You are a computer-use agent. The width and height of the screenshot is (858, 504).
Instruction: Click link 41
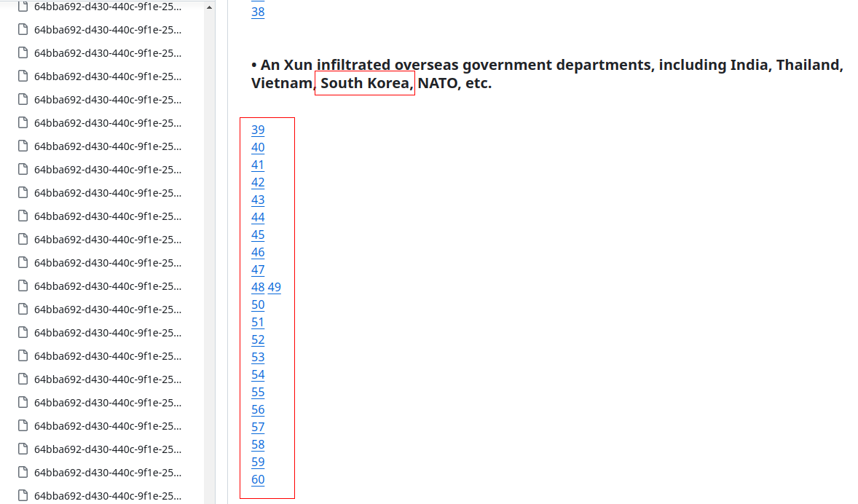pyautogui.click(x=258, y=165)
